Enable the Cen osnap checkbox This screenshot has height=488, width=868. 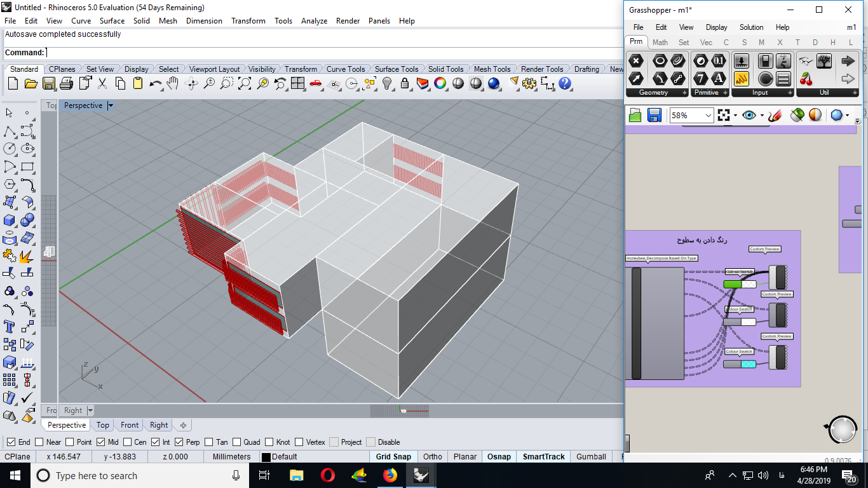click(x=128, y=442)
